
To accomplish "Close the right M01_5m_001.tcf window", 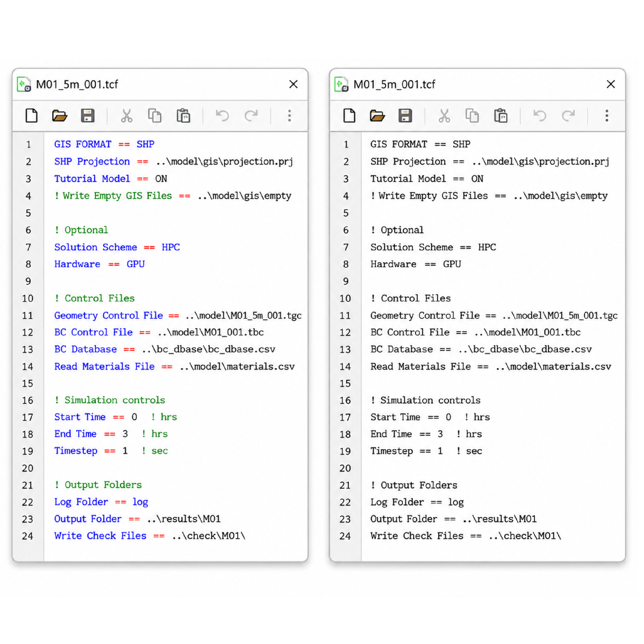I will [x=611, y=84].
